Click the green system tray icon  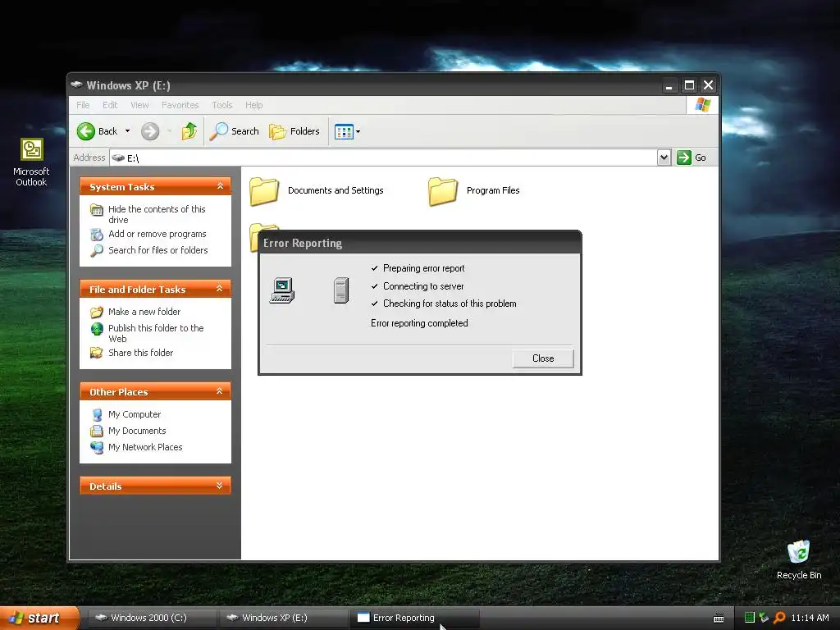[750, 618]
